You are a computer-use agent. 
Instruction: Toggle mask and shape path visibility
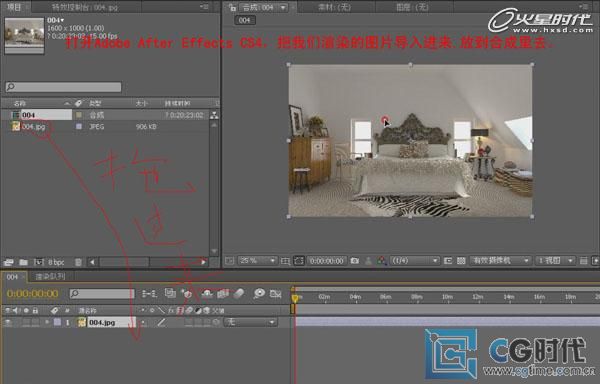pyautogui.click(x=298, y=261)
